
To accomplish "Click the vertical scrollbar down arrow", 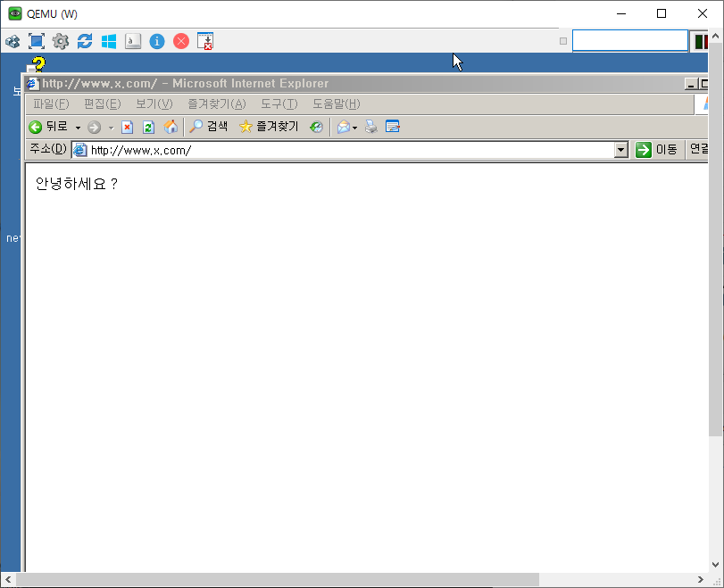I will click(x=715, y=564).
